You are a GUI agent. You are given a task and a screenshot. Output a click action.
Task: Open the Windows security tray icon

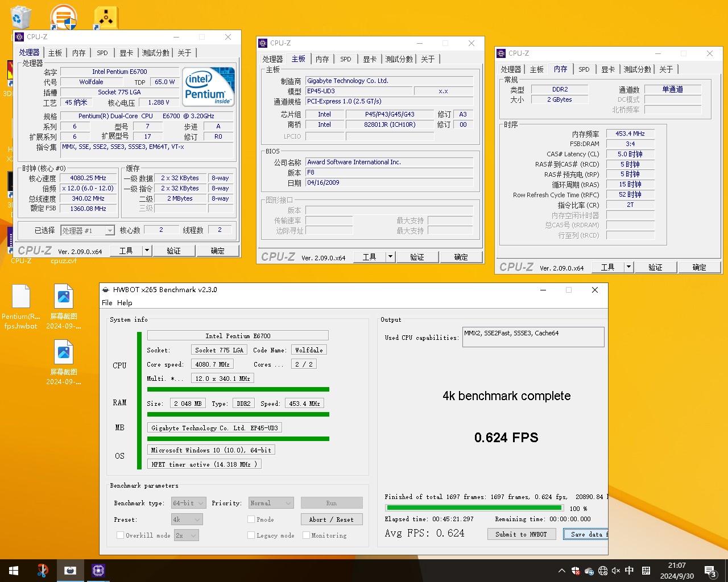click(x=576, y=571)
